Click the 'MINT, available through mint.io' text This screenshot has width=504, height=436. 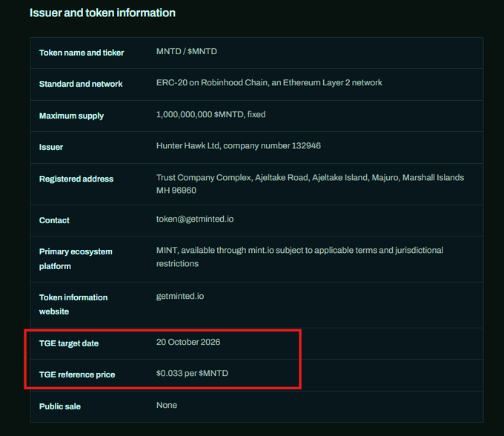[x=300, y=257]
